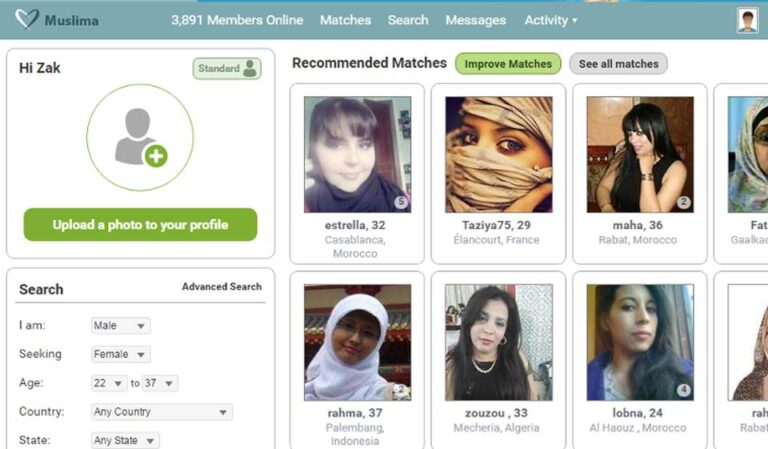Change the maximum age 37 dropdown
Viewport: 768px width, 449px height.
[x=160, y=383]
